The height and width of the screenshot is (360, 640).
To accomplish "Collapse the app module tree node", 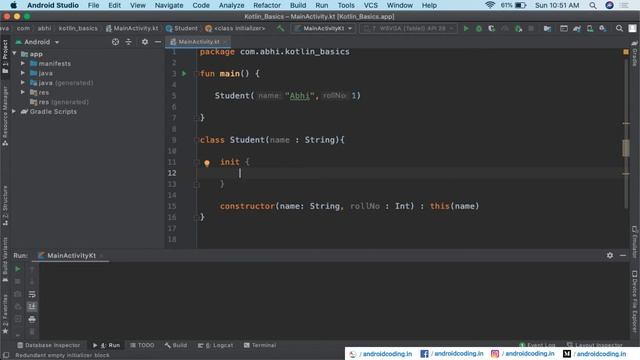I will pos(15,53).
